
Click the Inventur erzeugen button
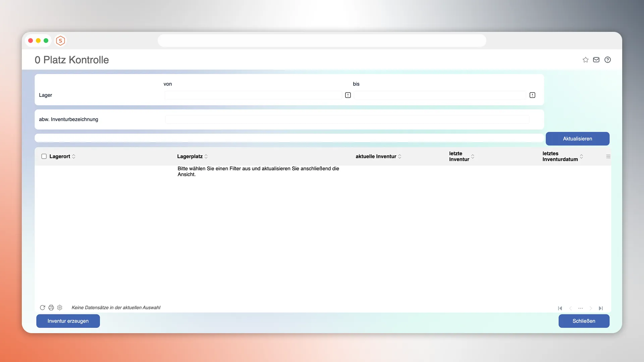click(68, 321)
